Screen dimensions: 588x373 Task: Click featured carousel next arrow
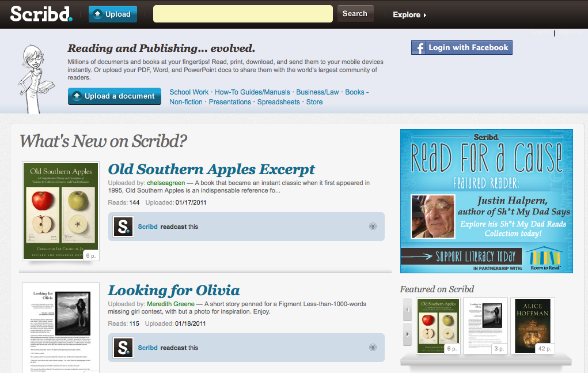click(x=408, y=334)
